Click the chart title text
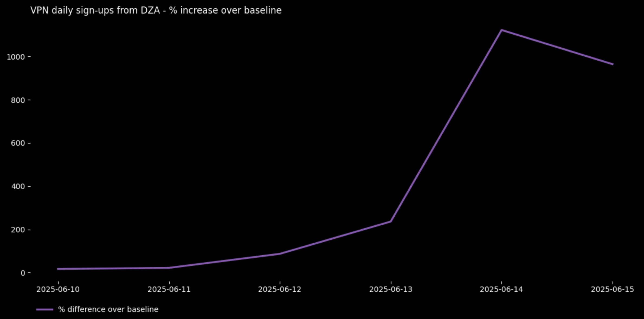 (156, 11)
